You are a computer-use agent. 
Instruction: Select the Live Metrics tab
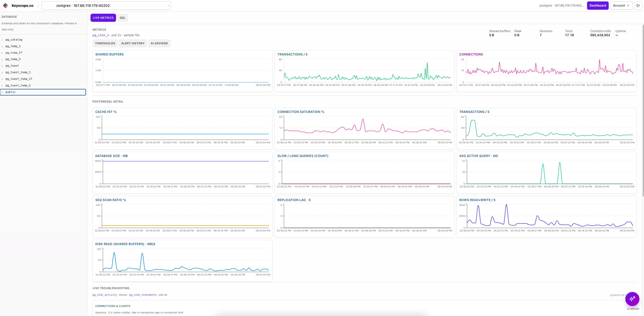[x=103, y=18]
